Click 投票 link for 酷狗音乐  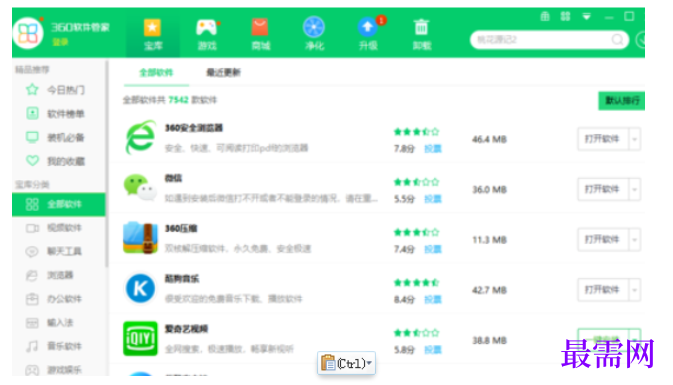pos(433,299)
